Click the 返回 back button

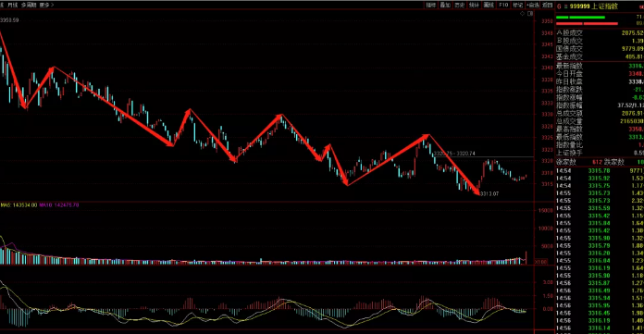point(547,5)
